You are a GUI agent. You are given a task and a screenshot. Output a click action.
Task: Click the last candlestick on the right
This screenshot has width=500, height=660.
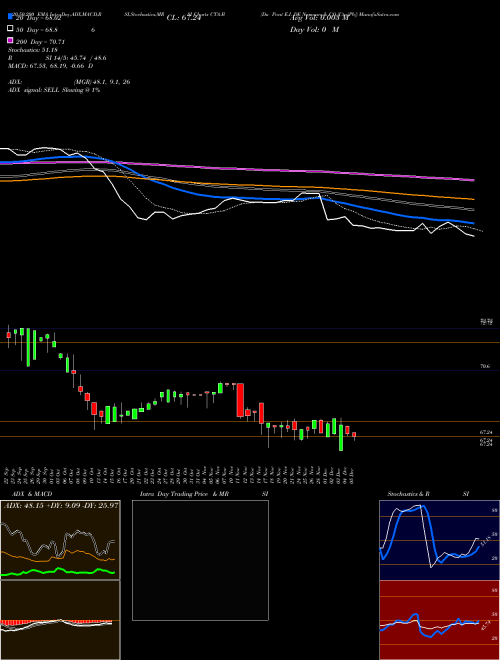(x=354, y=436)
